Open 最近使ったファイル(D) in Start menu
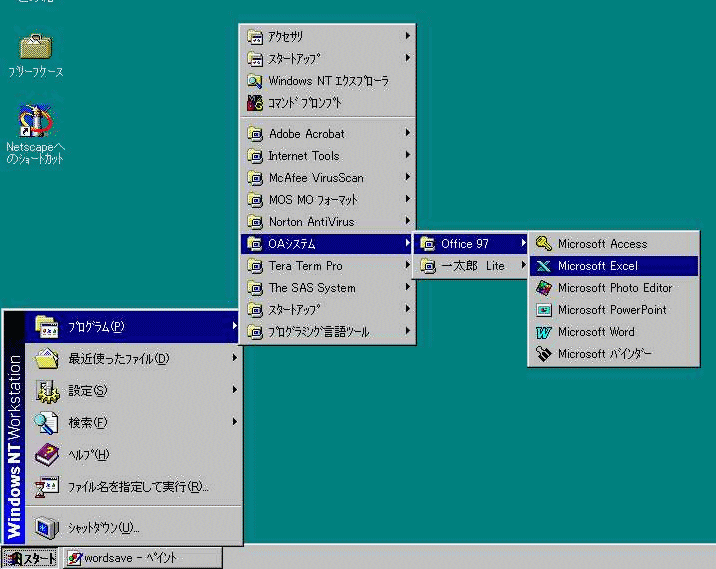Viewport: 716px width, 569px height. tap(132, 358)
